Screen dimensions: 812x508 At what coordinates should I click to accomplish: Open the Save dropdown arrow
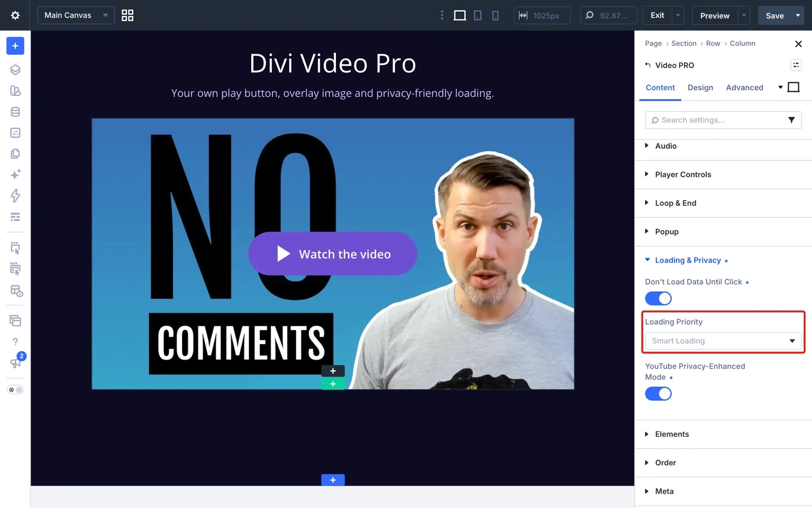[798, 15]
